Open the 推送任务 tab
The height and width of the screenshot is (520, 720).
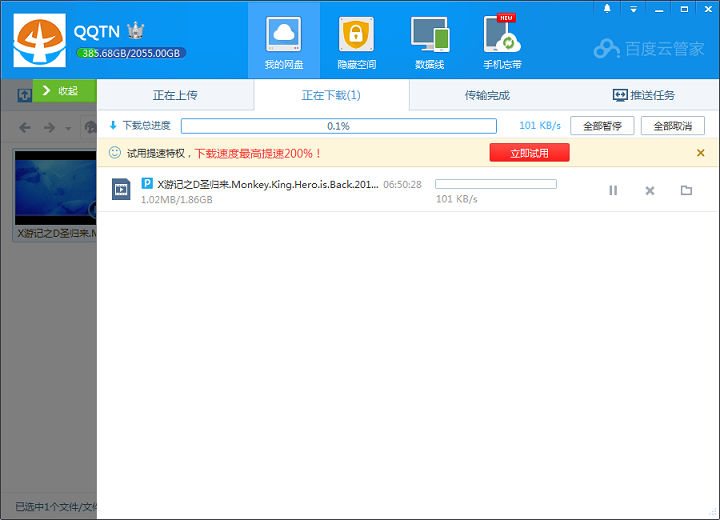tap(643, 95)
